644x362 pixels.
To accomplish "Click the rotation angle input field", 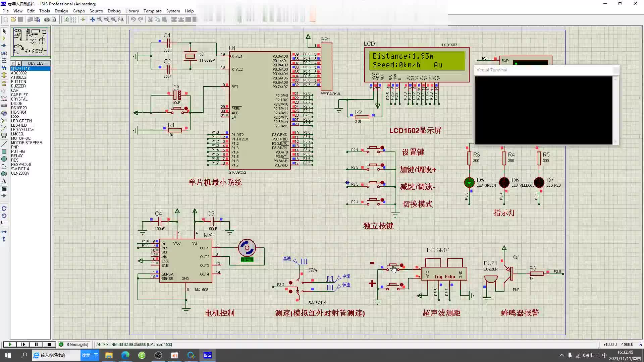I will point(5,223).
